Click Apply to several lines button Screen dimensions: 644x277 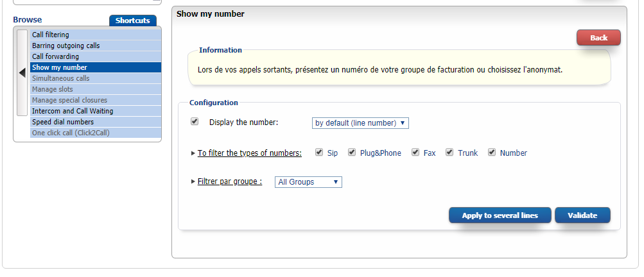[500, 215]
